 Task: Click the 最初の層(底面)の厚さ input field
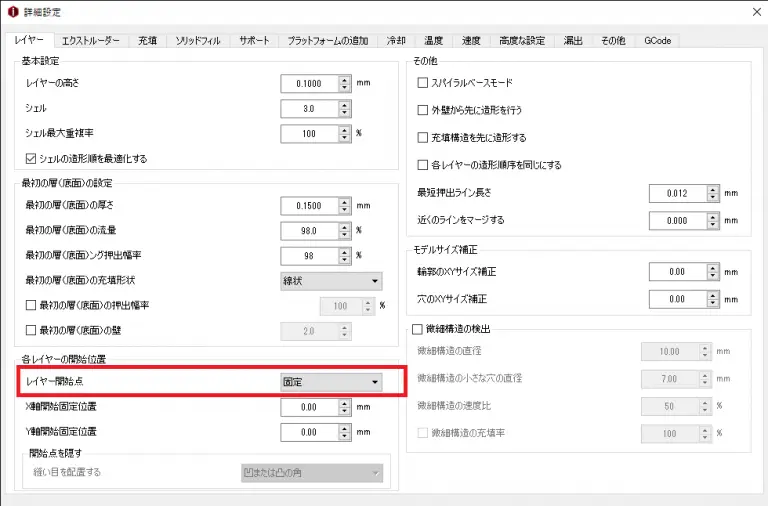(309, 205)
